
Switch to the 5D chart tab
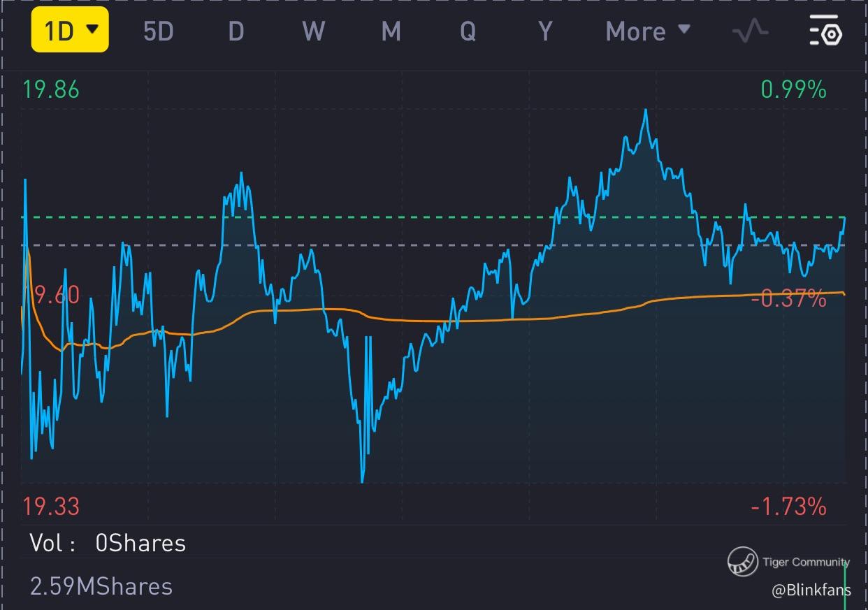[x=158, y=31]
